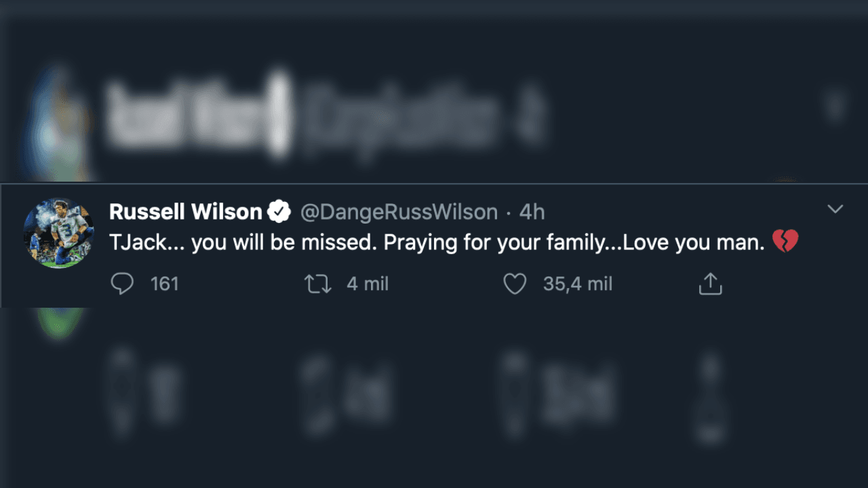Viewport: 868px width, 488px height.
Task: Expand the tweet options chevron
Action: pos(835,209)
